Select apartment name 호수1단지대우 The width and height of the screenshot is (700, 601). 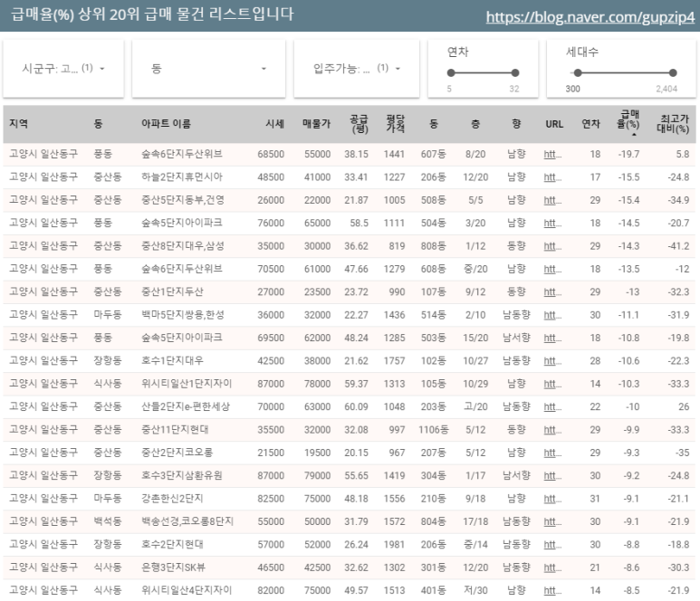(172, 360)
